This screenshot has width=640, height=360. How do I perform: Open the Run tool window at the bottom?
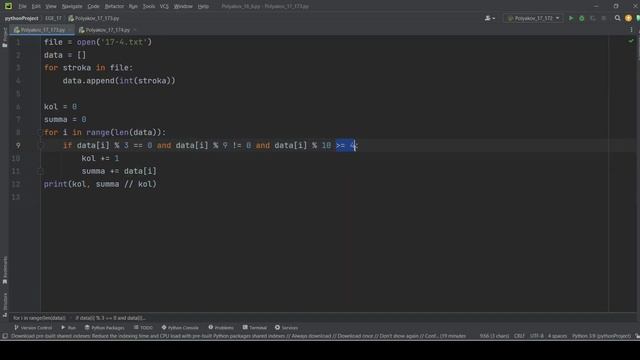69,327
